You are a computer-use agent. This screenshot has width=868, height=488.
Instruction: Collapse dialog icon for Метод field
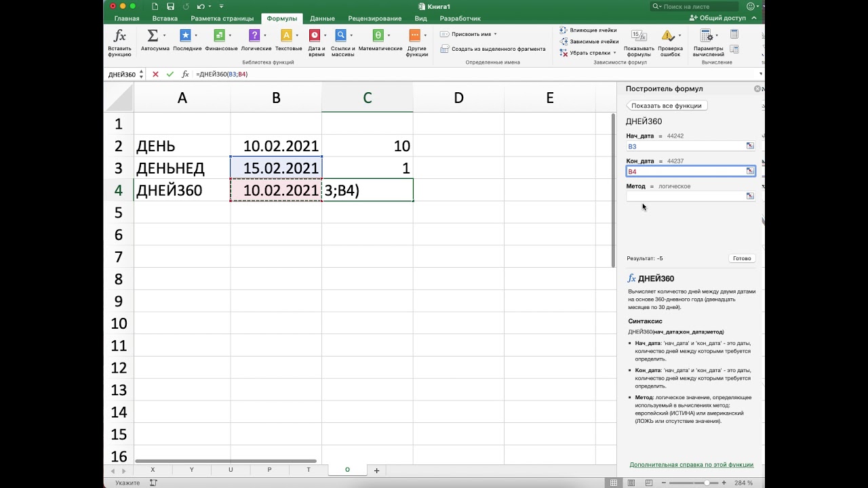(x=750, y=196)
